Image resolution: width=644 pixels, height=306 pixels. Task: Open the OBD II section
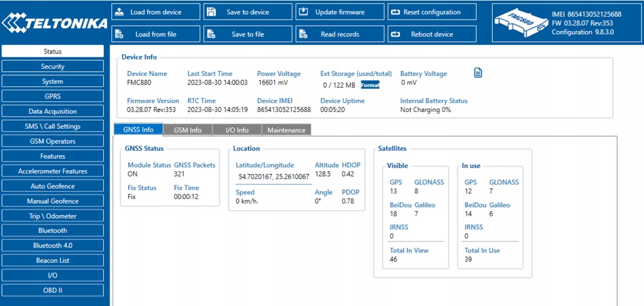click(x=53, y=290)
